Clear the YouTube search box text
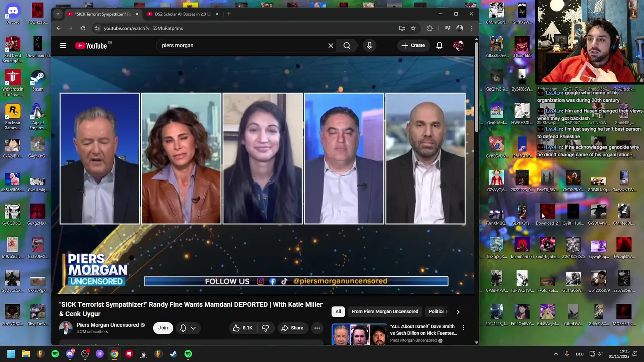The width and height of the screenshot is (644, 362). pos(331,46)
